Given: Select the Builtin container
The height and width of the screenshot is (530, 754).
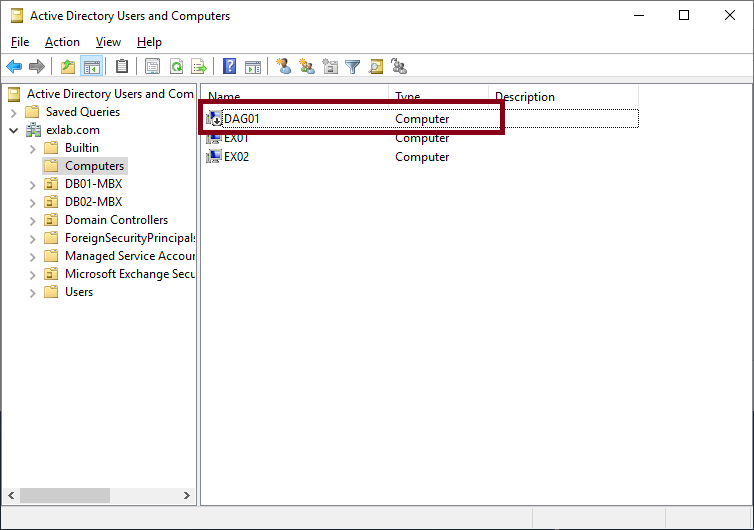Looking at the screenshot, I should [x=82, y=148].
